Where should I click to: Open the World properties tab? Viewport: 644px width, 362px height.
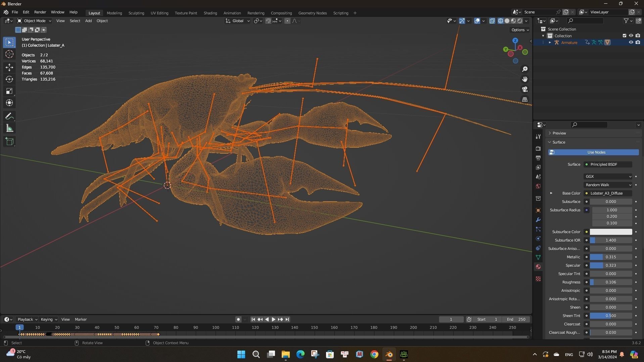click(x=538, y=186)
